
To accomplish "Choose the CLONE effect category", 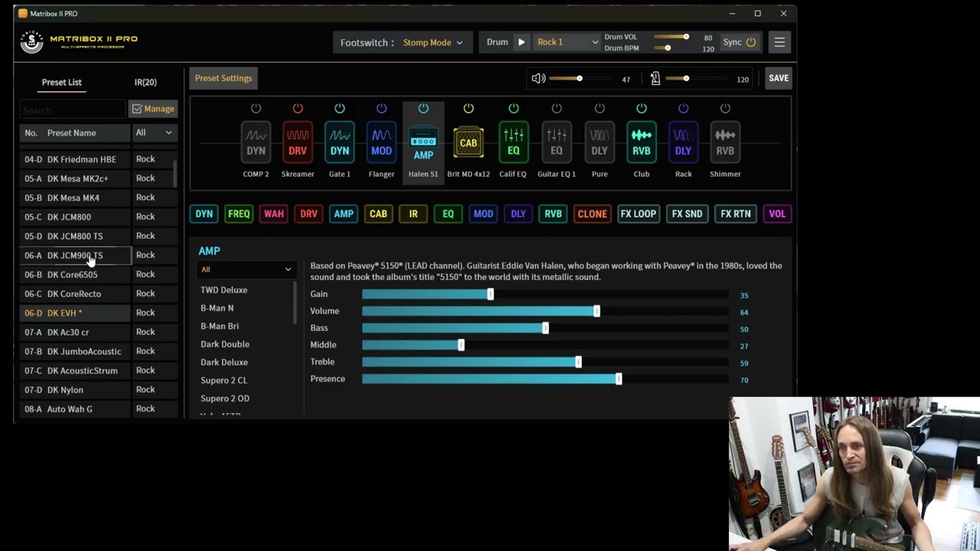I will click(x=592, y=214).
